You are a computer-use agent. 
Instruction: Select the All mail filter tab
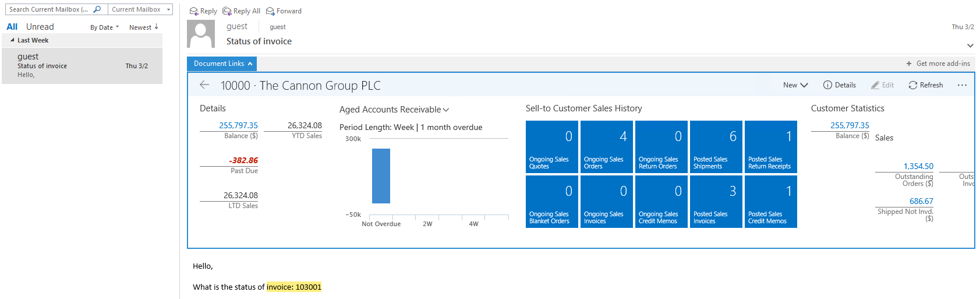click(12, 27)
